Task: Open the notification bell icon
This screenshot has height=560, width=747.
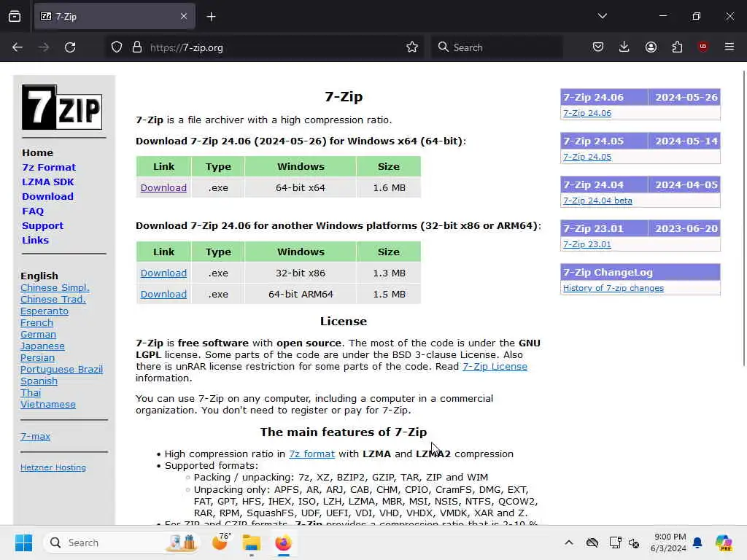Action: point(697,542)
